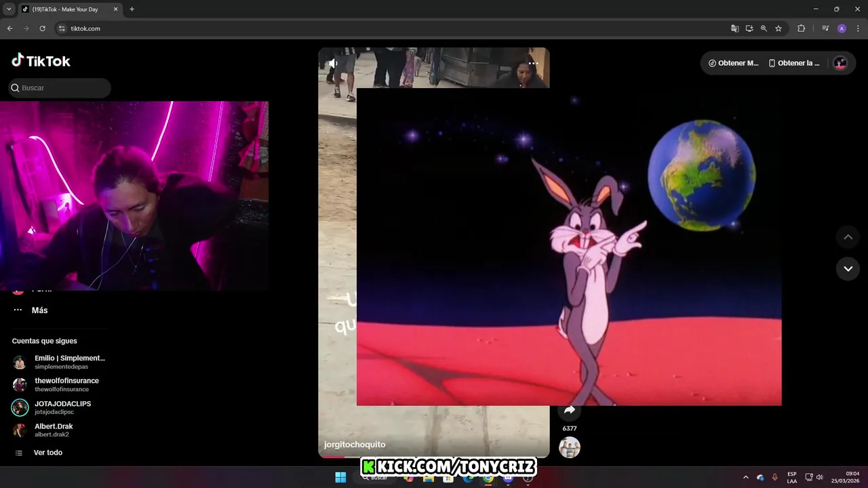Open the Windows Start menu
The image size is (868, 488).
[x=340, y=478]
